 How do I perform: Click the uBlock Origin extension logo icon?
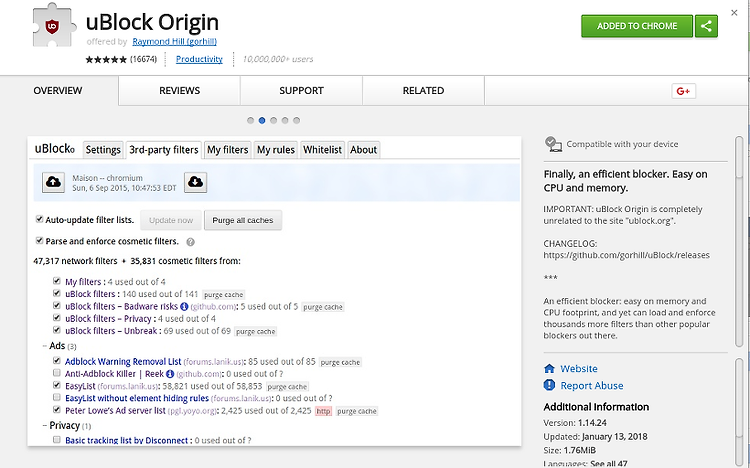54,26
